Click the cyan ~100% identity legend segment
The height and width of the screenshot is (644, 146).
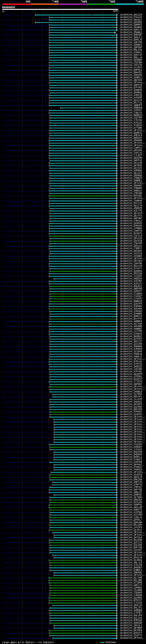(130, 4)
